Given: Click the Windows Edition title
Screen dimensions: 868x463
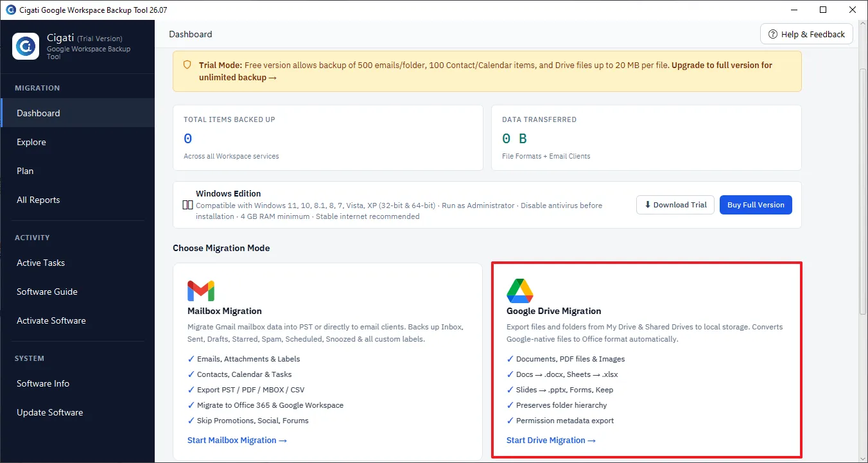Looking at the screenshot, I should pos(229,193).
